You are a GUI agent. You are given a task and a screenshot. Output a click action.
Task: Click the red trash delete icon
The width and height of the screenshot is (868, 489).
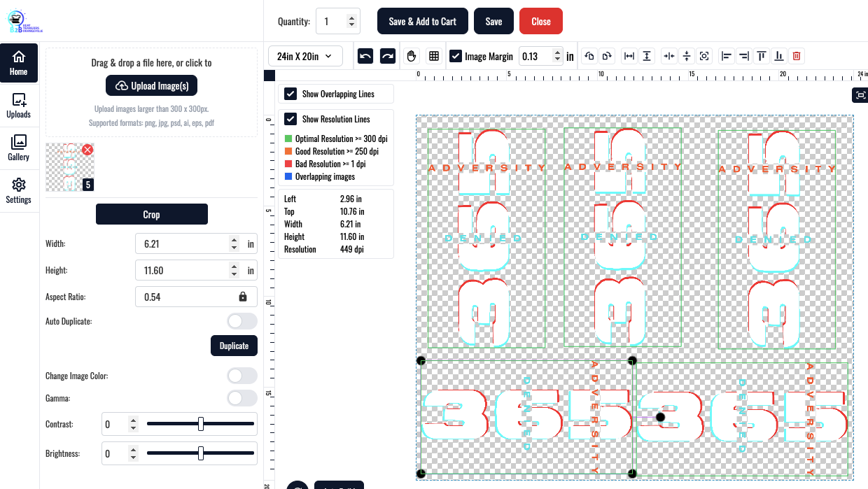tap(797, 56)
